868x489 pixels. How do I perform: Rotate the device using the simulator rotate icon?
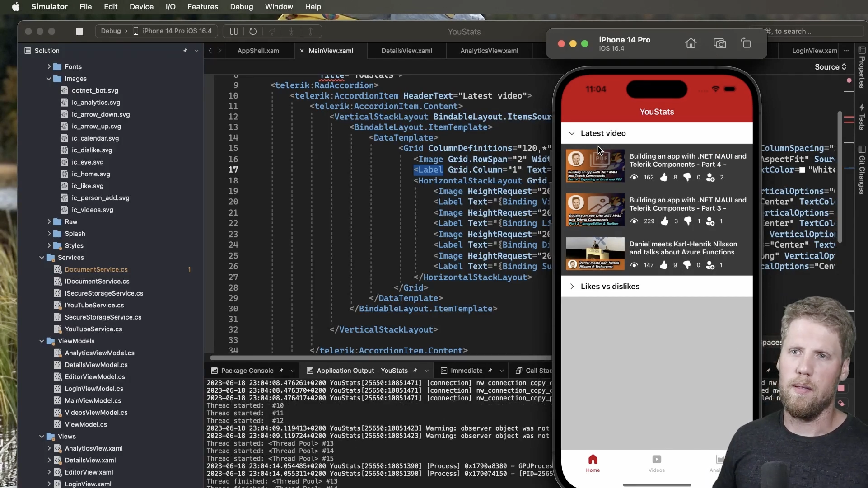point(746,43)
